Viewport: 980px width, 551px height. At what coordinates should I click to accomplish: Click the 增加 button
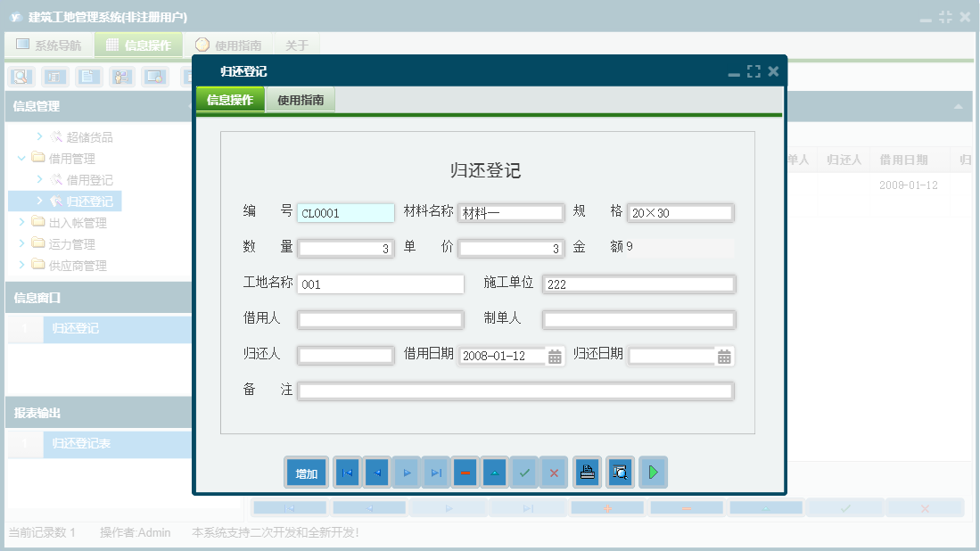tap(306, 473)
